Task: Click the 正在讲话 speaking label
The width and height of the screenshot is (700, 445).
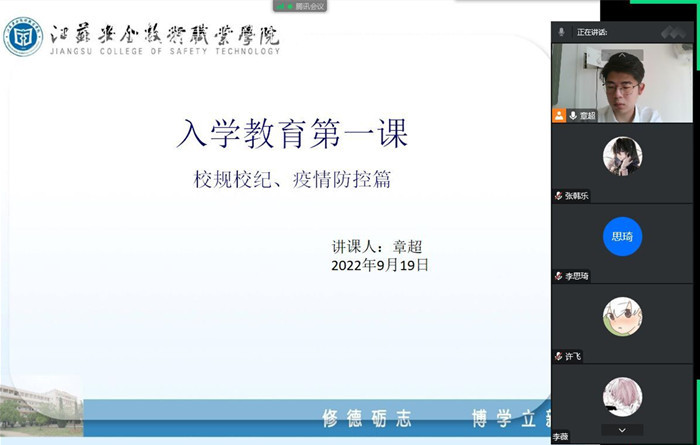Action: [x=592, y=32]
